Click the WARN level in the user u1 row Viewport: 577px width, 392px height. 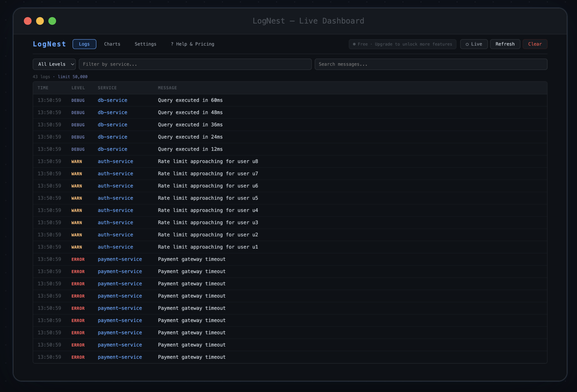click(77, 247)
